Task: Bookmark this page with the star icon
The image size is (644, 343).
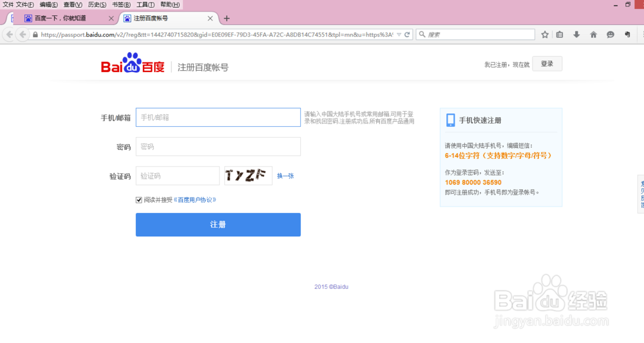Action: tap(545, 35)
